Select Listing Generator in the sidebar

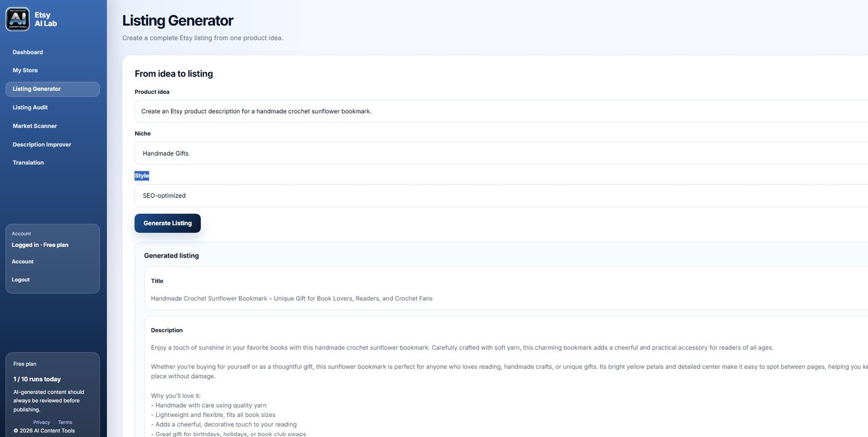point(53,89)
